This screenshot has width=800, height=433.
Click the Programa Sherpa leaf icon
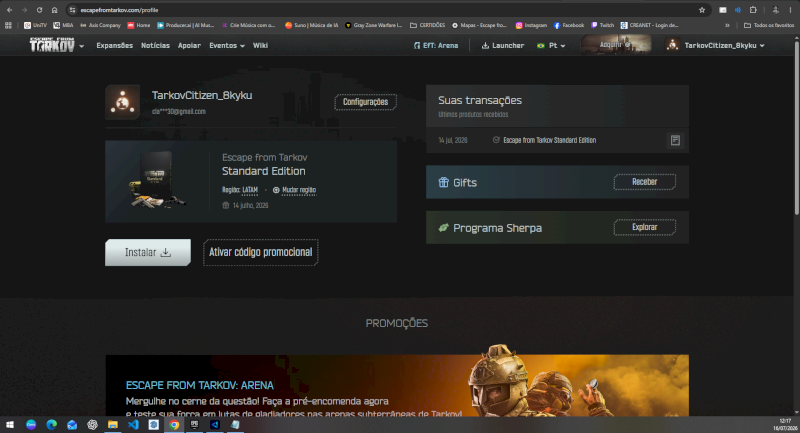[x=443, y=227]
